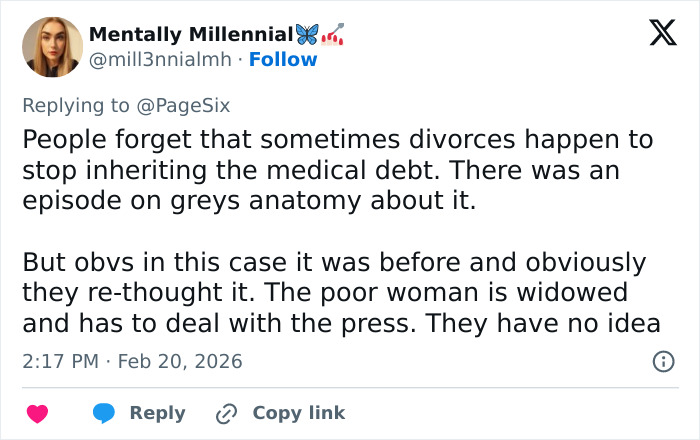Click the chain link icon

(226, 413)
